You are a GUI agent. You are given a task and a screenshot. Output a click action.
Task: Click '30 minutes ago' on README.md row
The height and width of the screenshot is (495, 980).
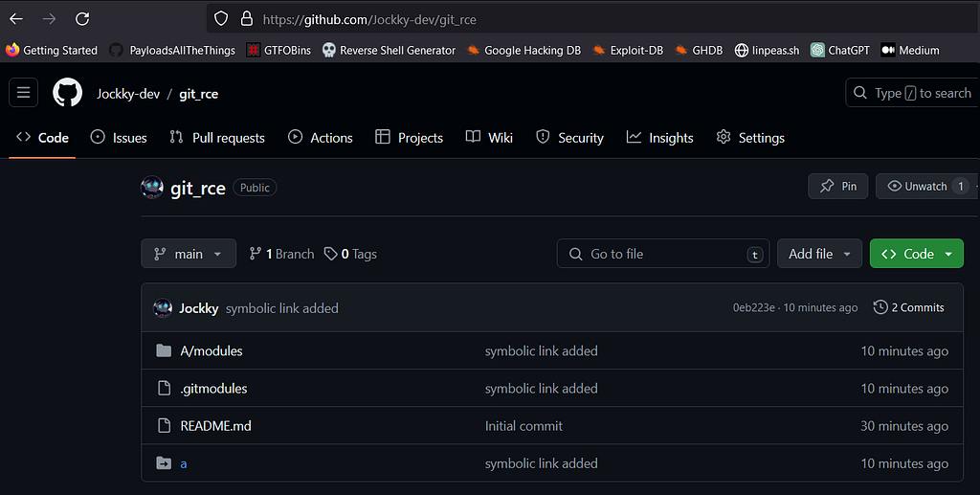coord(904,426)
